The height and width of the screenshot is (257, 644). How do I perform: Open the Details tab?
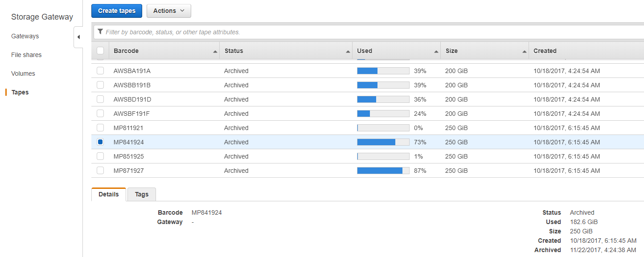click(109, 194)
